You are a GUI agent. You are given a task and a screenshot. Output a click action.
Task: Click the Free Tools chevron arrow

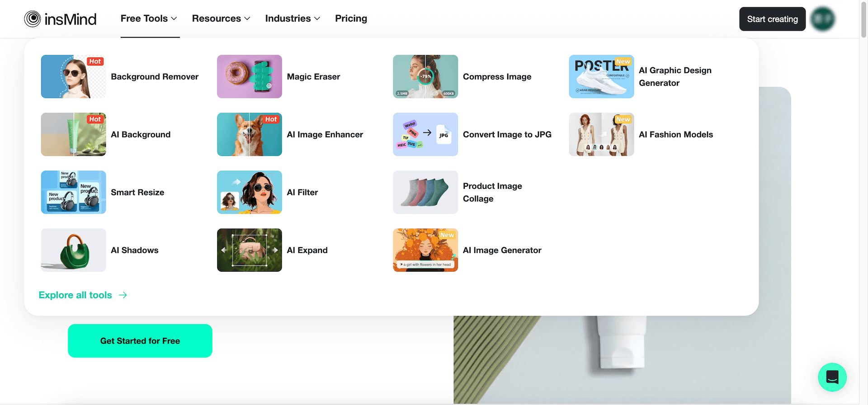click(x=174, y=19)
